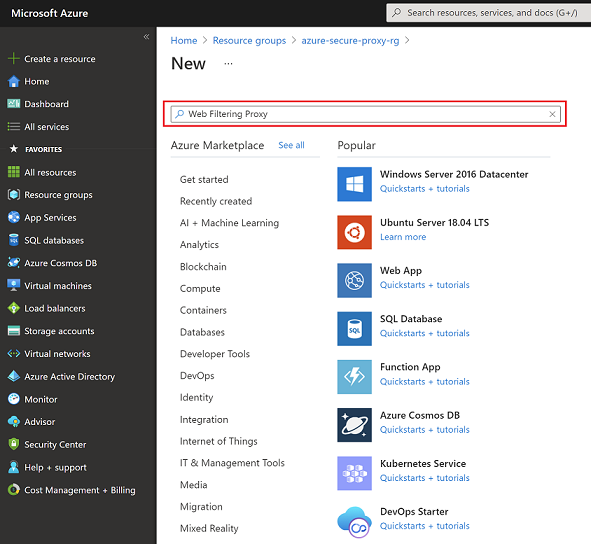Viewport: 591px width, 544px height.
Task: Select the Containers category
Action: tap(203, 310)
